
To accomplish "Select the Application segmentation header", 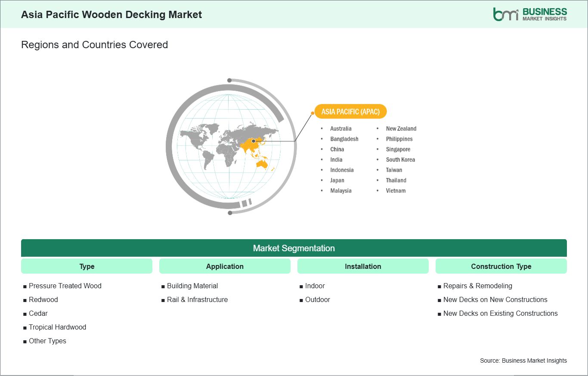I will coord(225,266).
